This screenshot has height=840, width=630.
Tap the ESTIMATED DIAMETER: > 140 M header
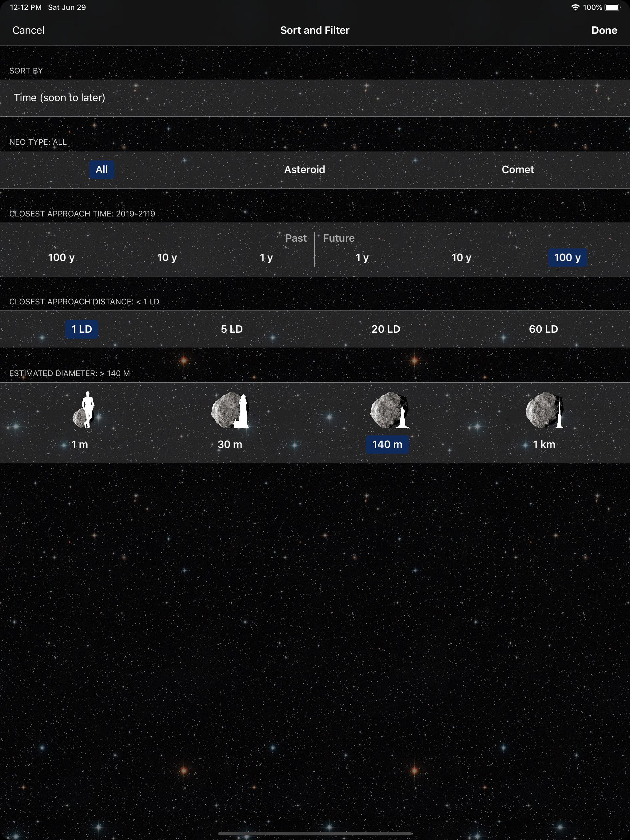pyautogui.click(x=70, y=373)
